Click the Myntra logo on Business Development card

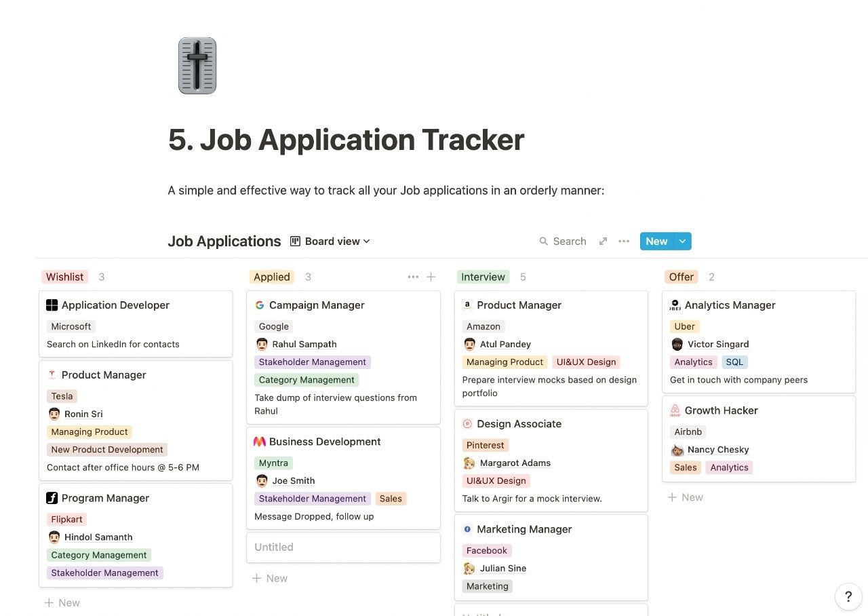[260, 442]
